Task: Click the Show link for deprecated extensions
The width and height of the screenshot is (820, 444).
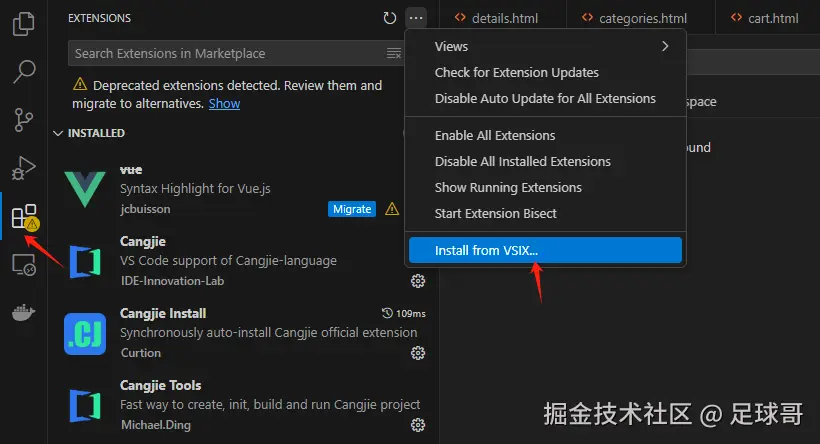Action: [x=224, y=104]
